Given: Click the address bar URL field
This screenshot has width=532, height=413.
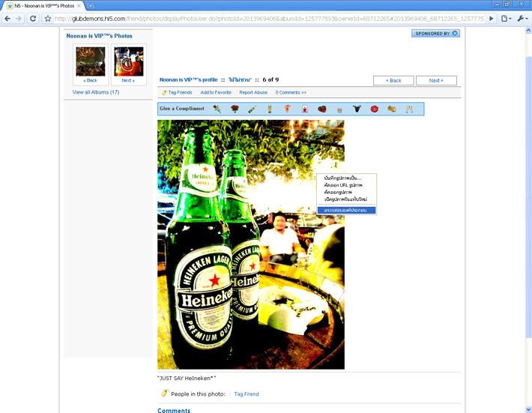Looking at the screenshot, I should [270, 19].
